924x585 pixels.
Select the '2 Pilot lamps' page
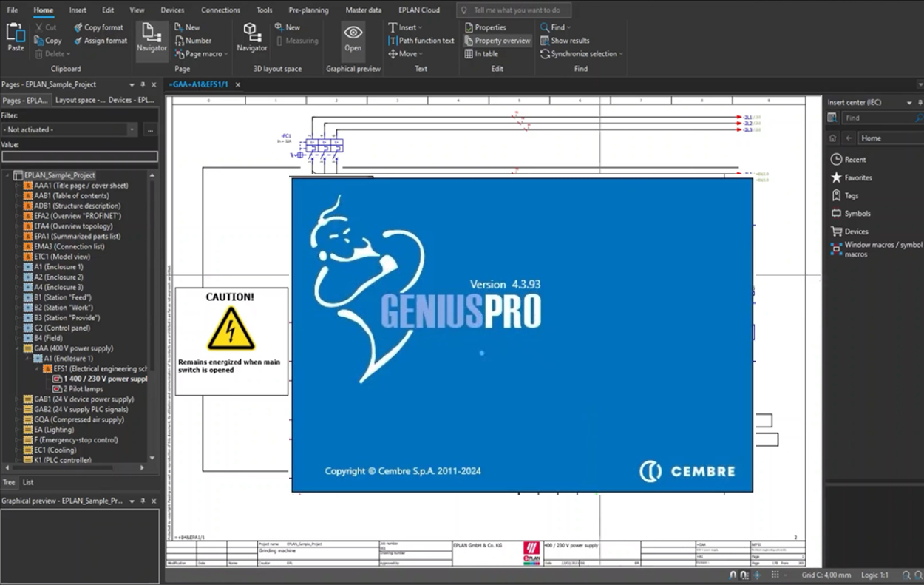tap(82, 389)
